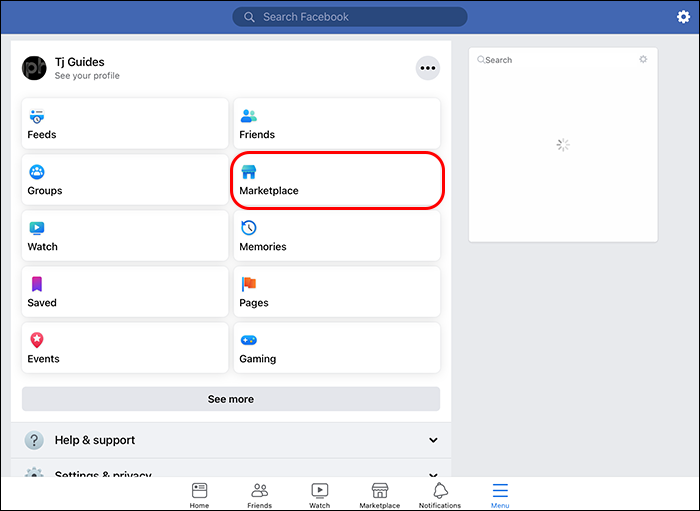Screen dimensions: 700x511
Task: Click the Marketplace storefront icon in the grid
Action: (x=249, y=172)
